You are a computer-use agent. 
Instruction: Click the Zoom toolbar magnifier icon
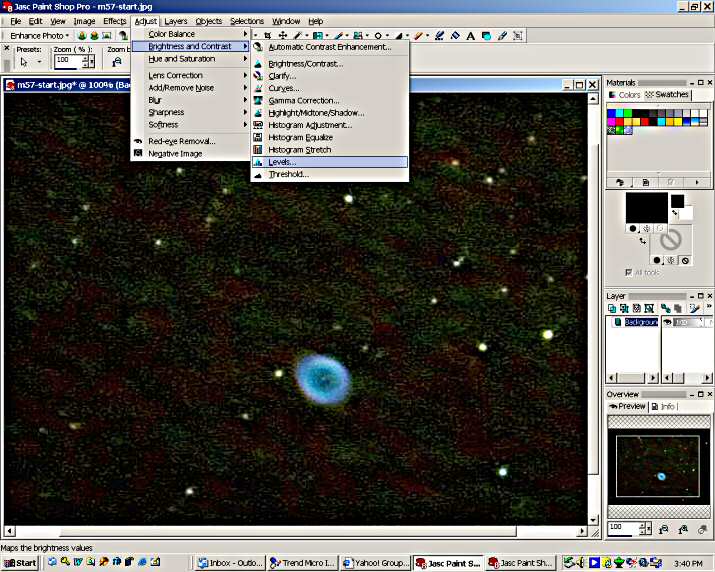tap(117, 62)
